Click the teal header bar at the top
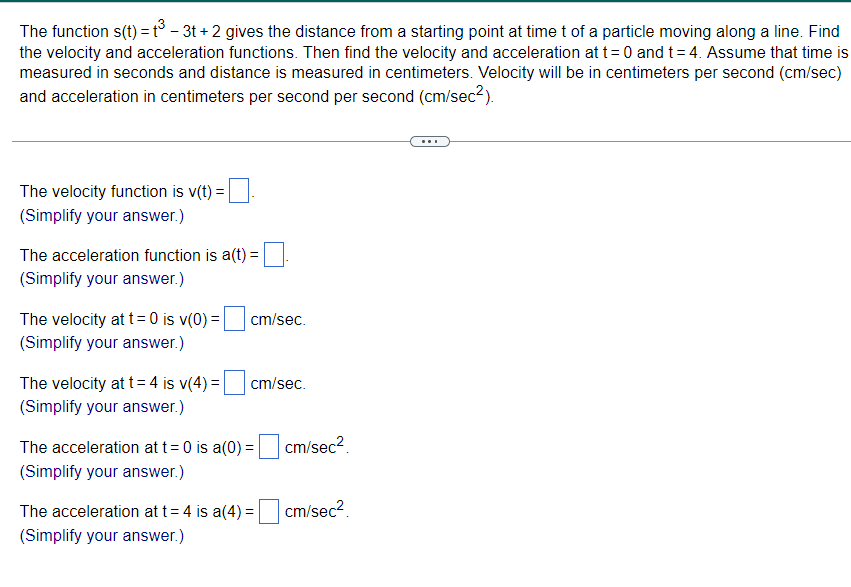 pos(425,5)
